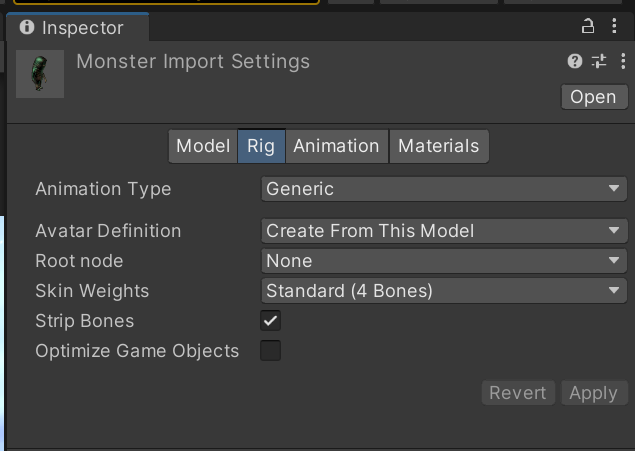Open the presets selector icon
The image size is (635, 451).
pos(599,61)
